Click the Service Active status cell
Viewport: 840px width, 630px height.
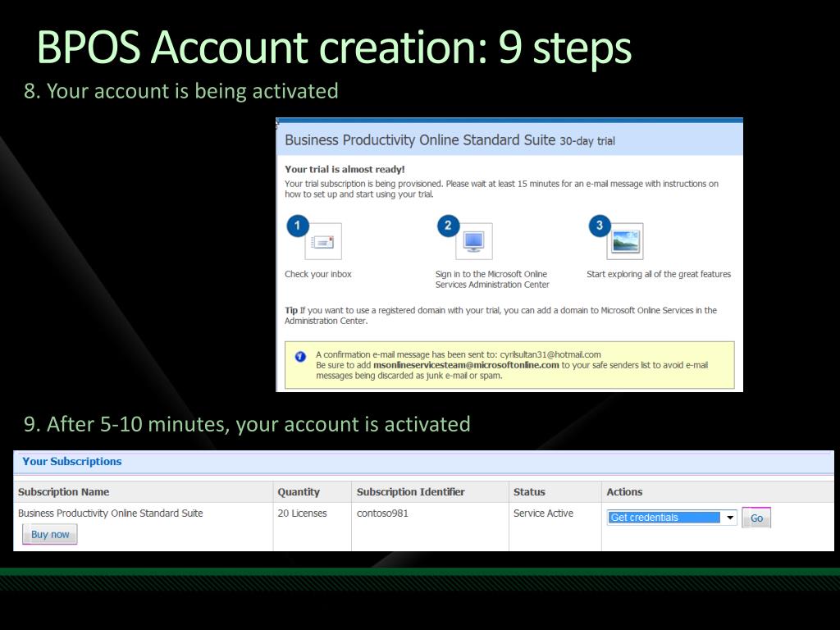tap(543, 514)
